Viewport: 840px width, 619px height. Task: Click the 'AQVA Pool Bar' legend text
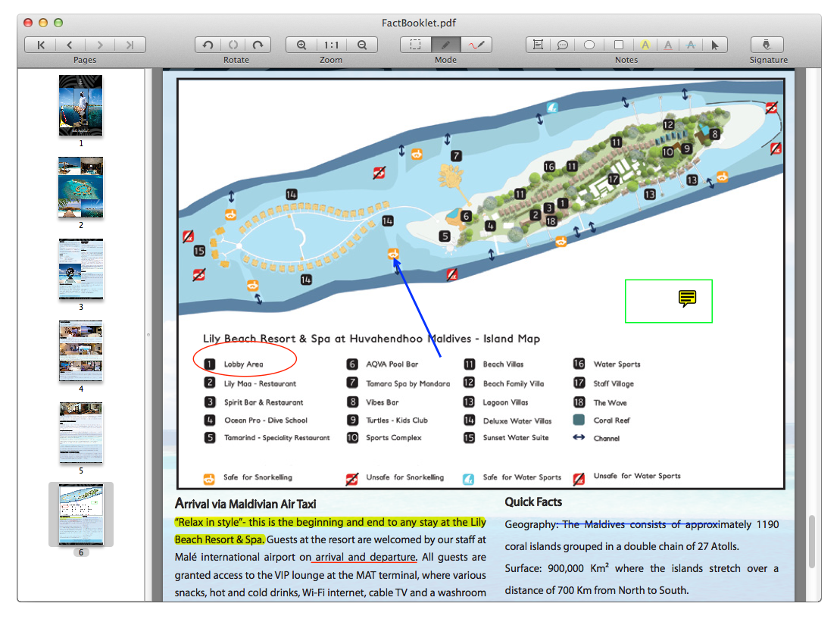392,364
